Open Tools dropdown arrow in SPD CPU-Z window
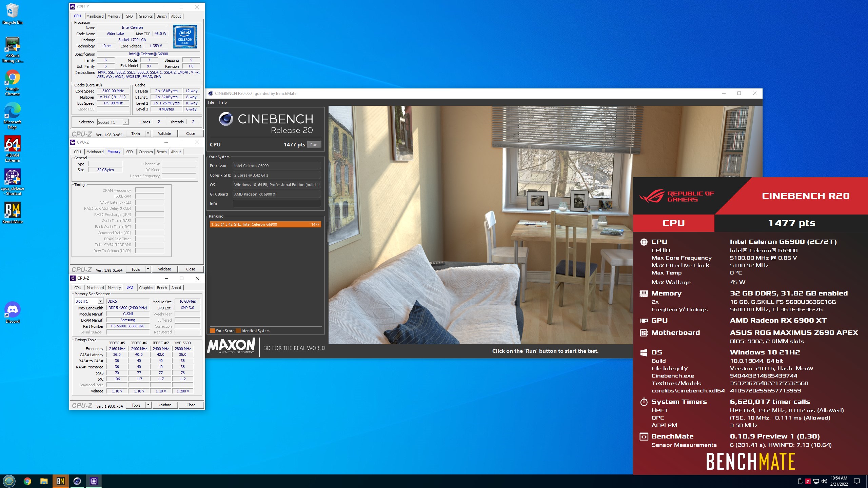Screen dimensions: 868x488 coord(148,405)
